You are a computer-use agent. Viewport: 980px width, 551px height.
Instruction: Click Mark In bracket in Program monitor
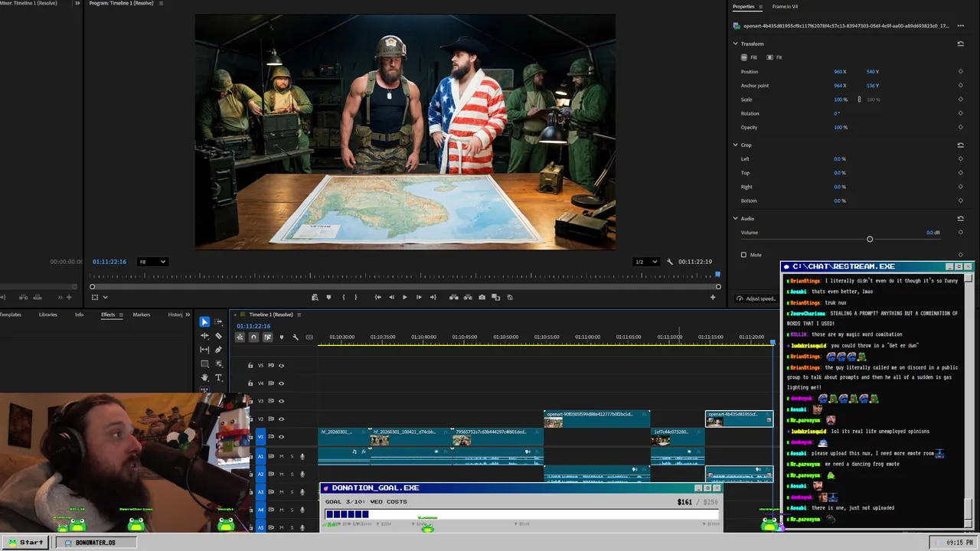[x=343, y=297]
